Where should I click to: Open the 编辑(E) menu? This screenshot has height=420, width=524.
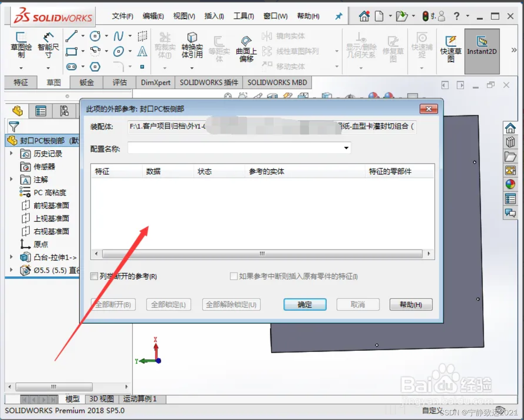[x=153, y=16]
